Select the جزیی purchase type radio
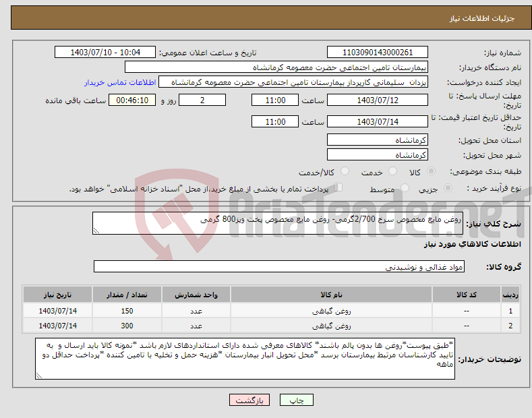The width and height of the screenshot is (532, 418). tap(448, 188)
